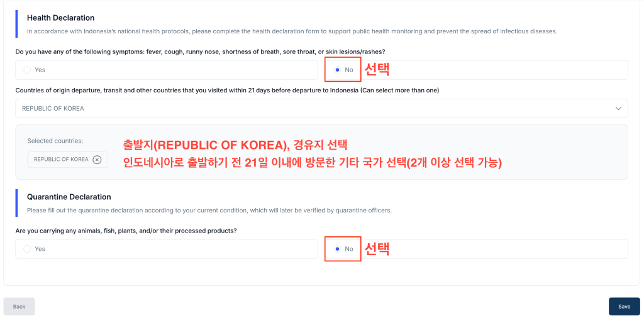The width and height of the screenshot is (644, 318).
Task: Expand the countries dropdown chevron arrow
Action: coord(618,108)
